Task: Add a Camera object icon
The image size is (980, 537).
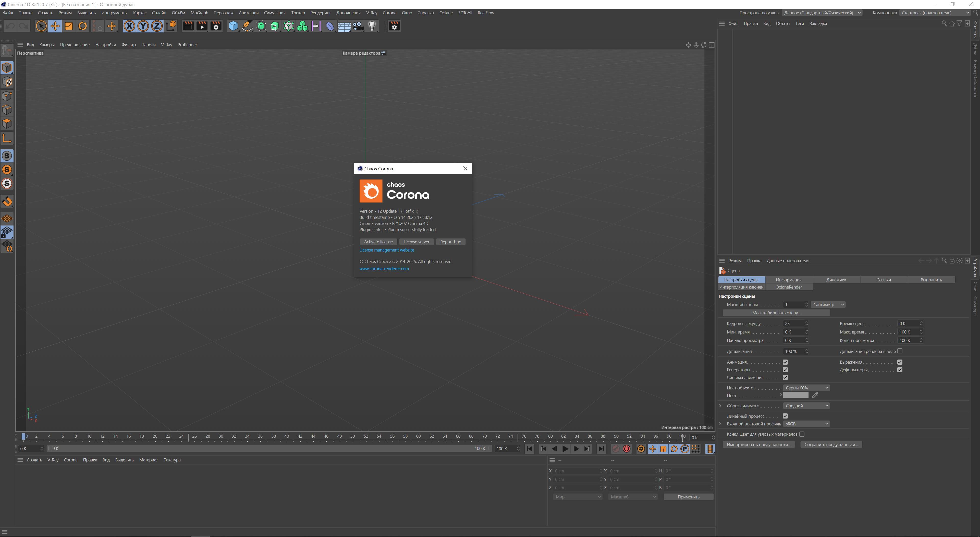Action: (358, 26)
